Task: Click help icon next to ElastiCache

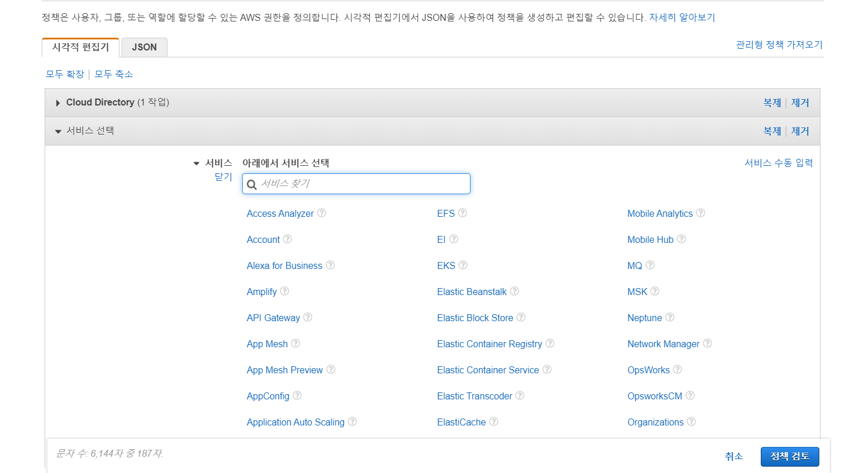Action: pos(494,422)
